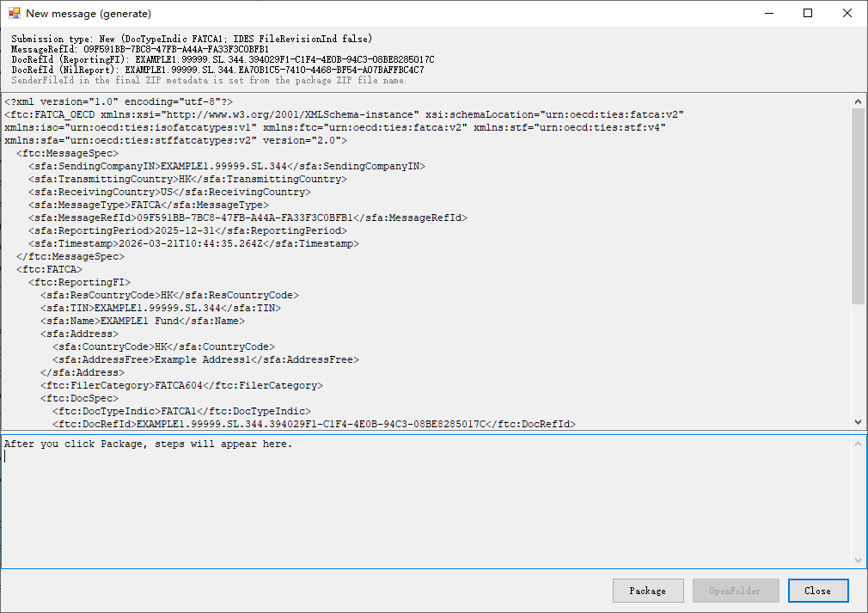Click the log pane scrollbar down arrow
The height and width of the screenshot is (613, 868).
[x=859, y=561]
